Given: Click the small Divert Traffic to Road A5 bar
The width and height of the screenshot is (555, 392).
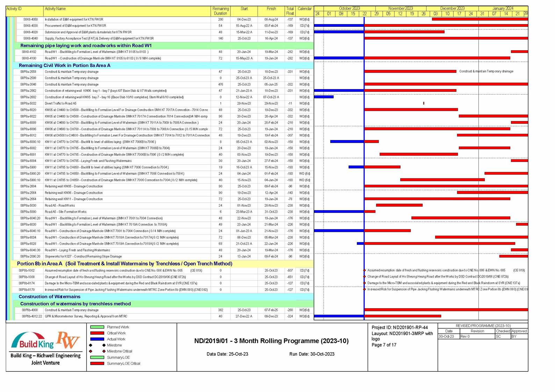Looking at the screenshot, I should click(424, 103).
